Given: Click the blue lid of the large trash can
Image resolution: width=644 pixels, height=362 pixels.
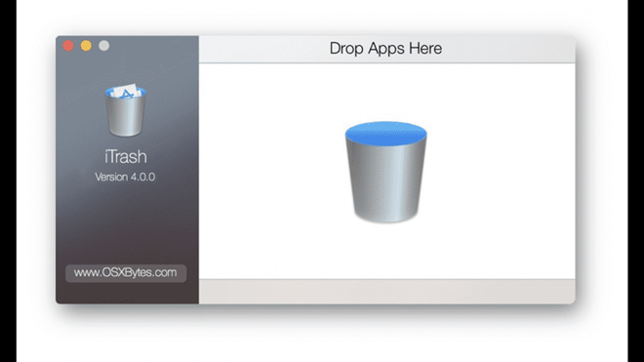Looking at the screenshot, I should point(386,134).
